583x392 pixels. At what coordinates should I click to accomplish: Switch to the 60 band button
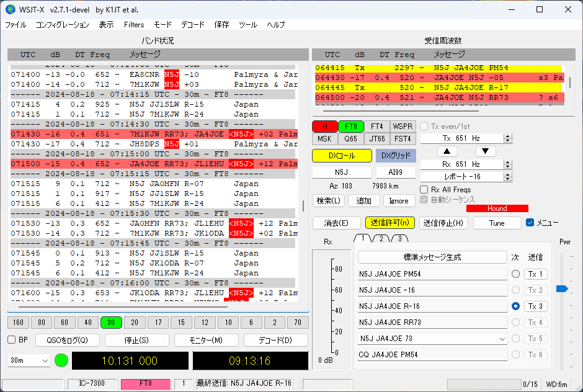pyautogui.click(x=65, y=323)
